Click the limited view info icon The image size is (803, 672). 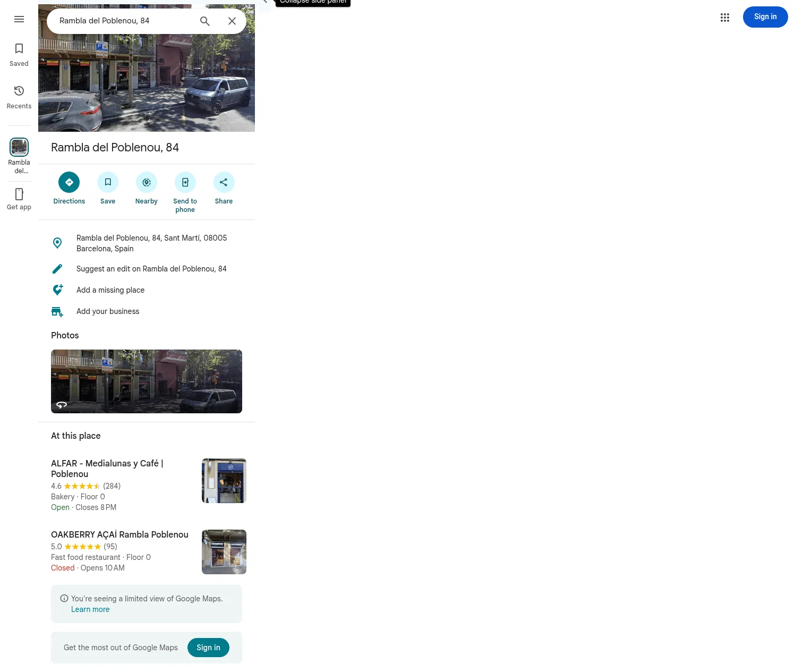64,599
